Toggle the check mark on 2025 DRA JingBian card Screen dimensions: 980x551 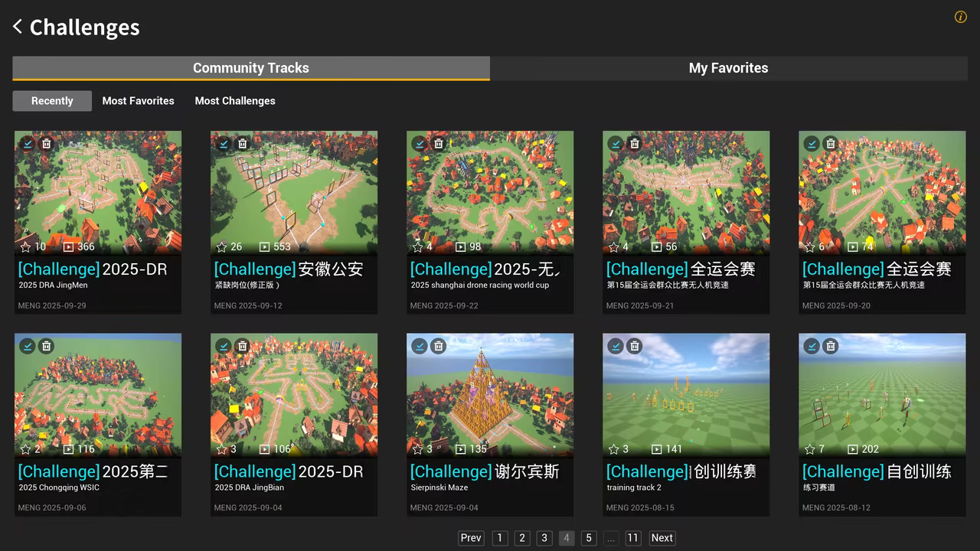point(224,346)
